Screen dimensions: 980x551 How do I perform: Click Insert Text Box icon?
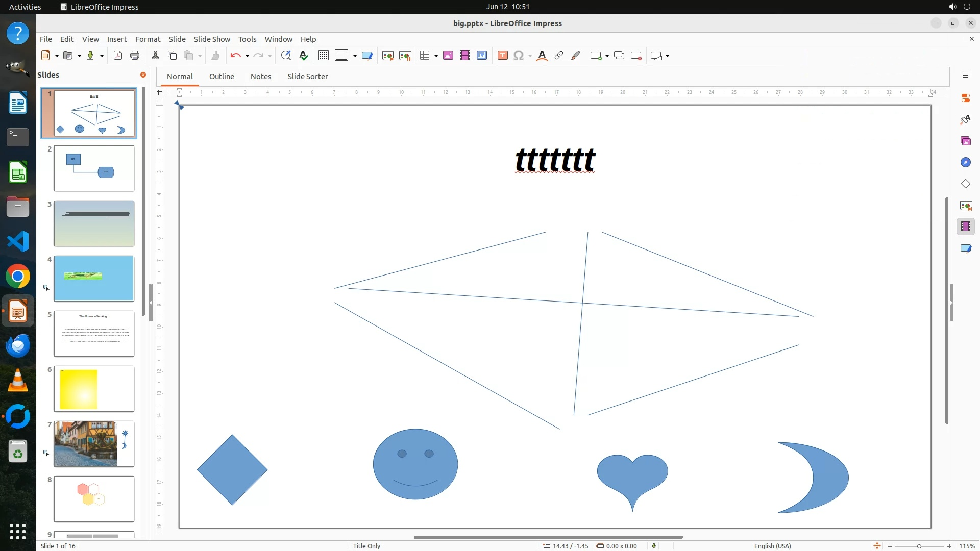tap(503, 56)
